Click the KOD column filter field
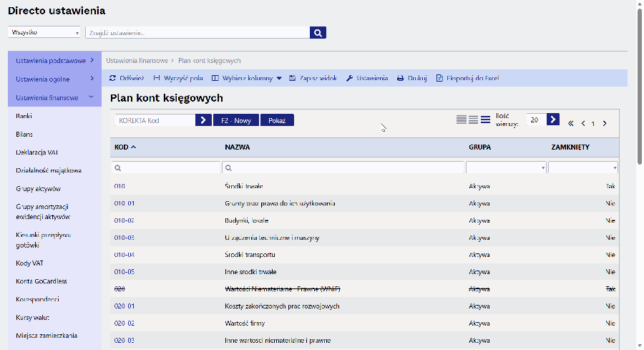Viewport: 644px width, 350px height. pos(165,167)
